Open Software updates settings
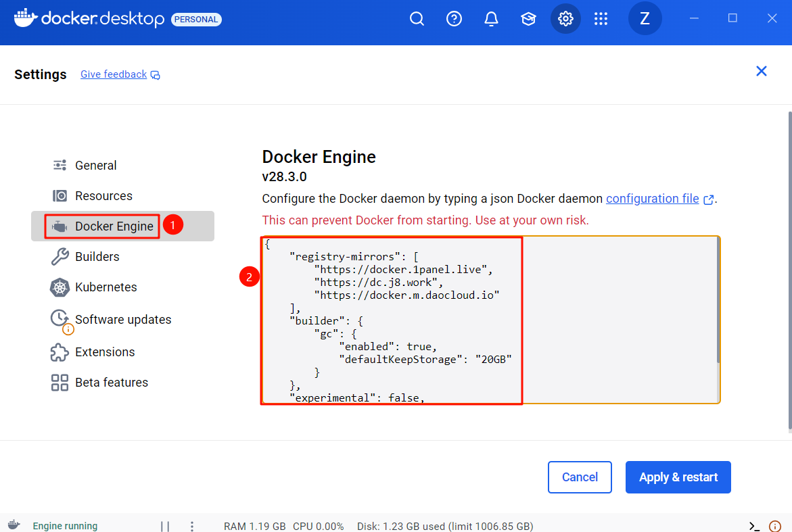Image resolution: width=792 pixels, height=532 pixels. (x=122, y=320)
